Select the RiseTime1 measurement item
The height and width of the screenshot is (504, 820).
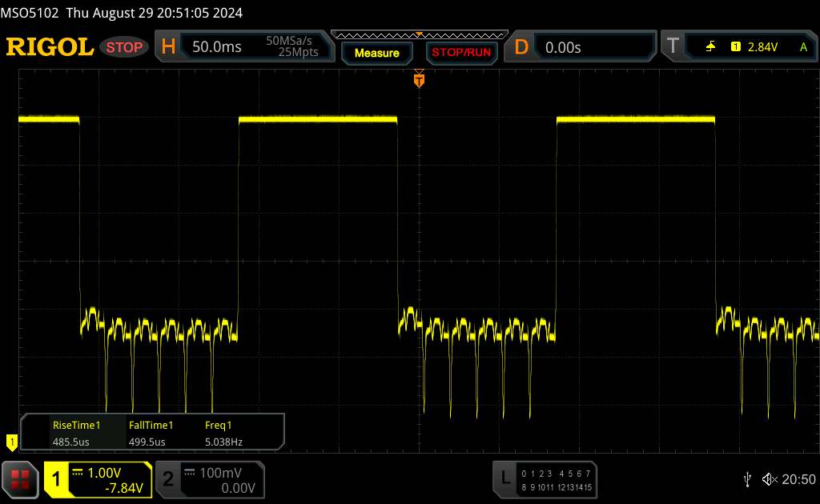(x=76, y=432)
